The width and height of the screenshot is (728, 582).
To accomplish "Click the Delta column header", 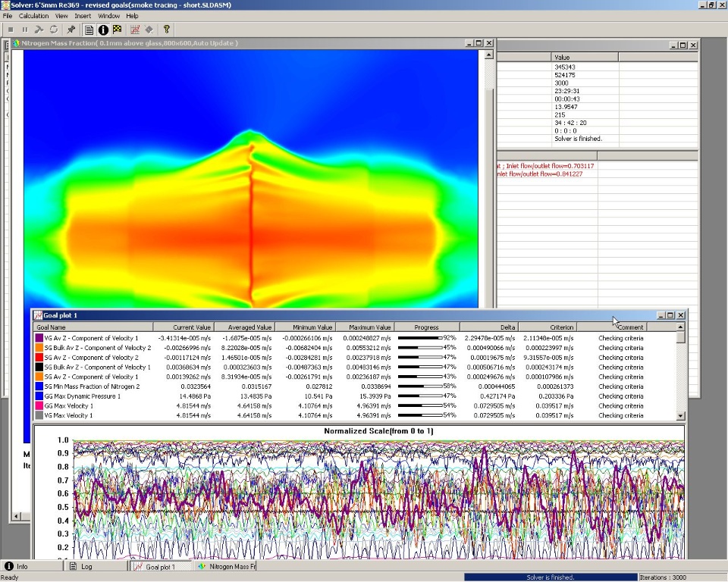I will pyautogui.click(x=489, y=327).
